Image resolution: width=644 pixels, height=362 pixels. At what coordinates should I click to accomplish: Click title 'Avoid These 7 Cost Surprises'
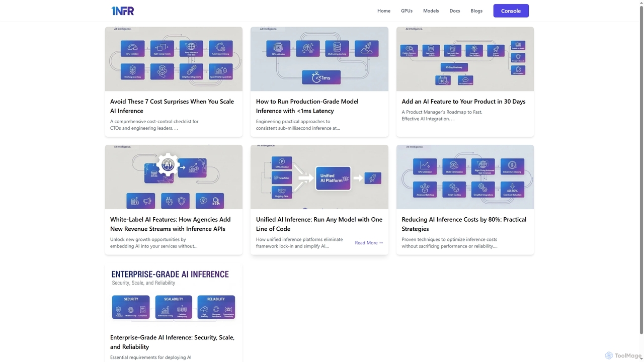click(172, 106)
